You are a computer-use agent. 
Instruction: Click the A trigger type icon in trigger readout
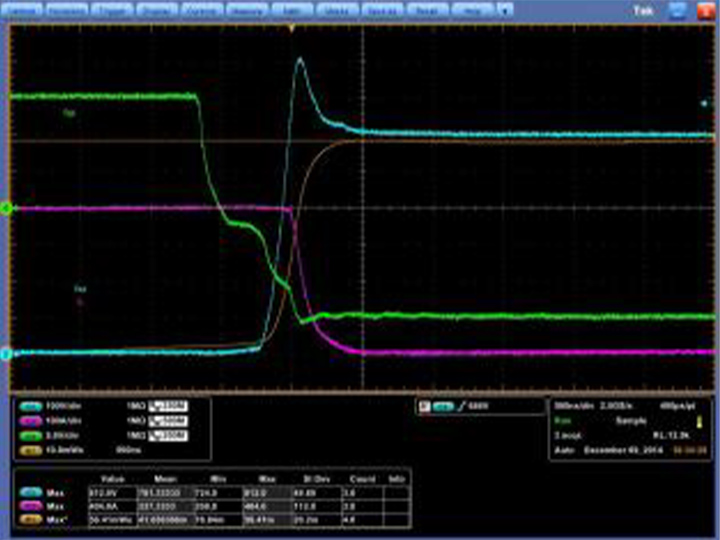[425, 406]
